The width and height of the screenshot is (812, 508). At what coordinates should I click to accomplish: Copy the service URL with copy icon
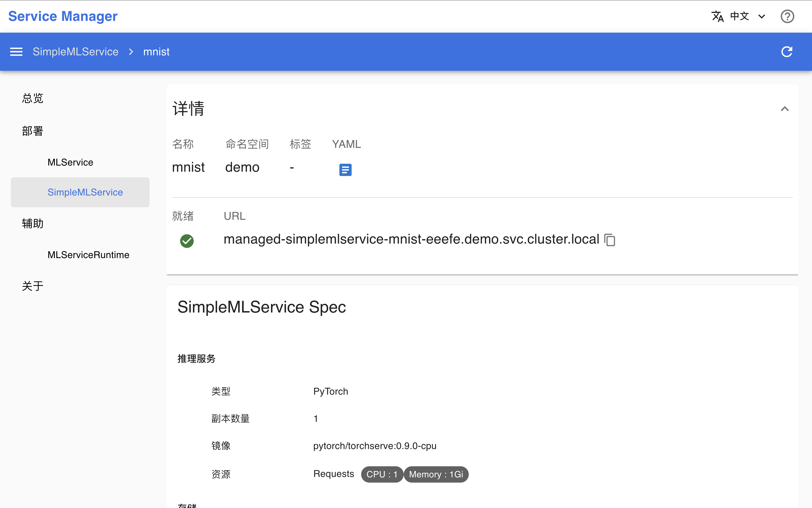click(x=610, y=240)
